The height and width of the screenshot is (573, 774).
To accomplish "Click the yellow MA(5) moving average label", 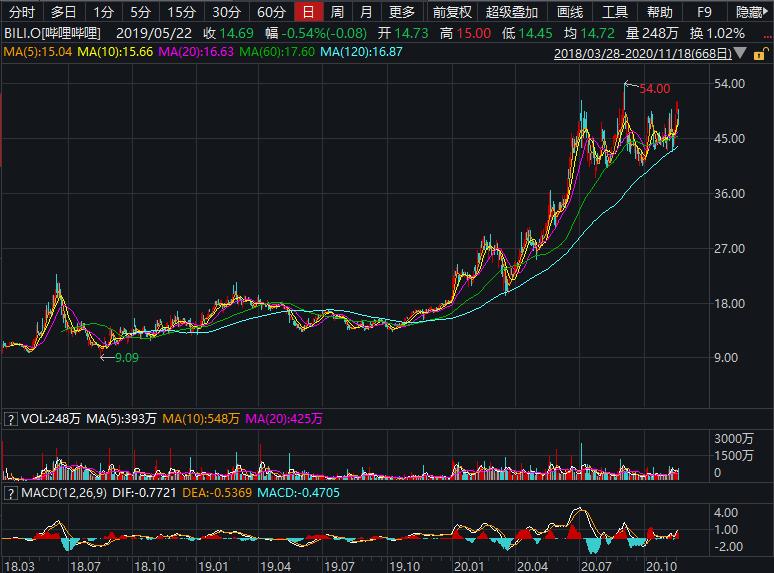I will pos(34,52).
